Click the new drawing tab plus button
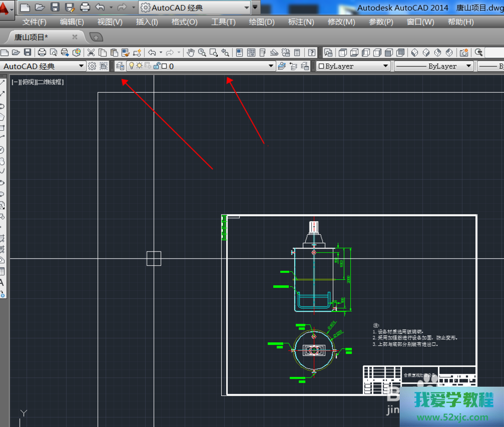Viewport: 504px width, 427px height. (x=96, y=37)
